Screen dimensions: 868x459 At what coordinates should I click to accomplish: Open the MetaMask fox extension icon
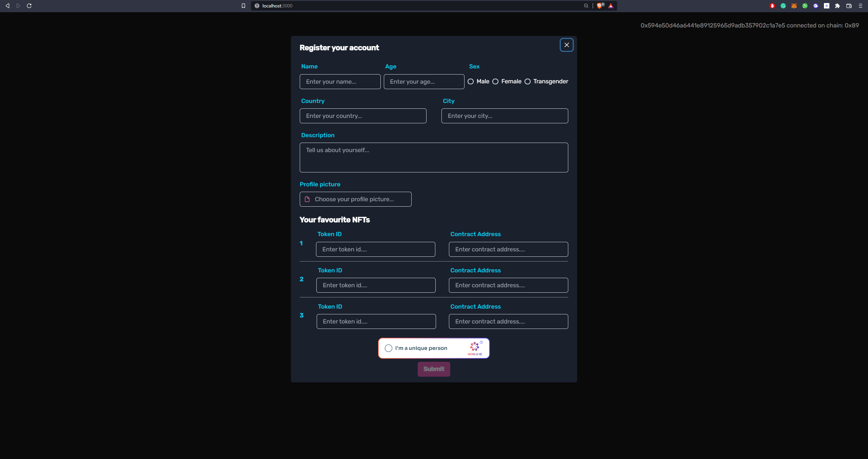coord(794,6)
